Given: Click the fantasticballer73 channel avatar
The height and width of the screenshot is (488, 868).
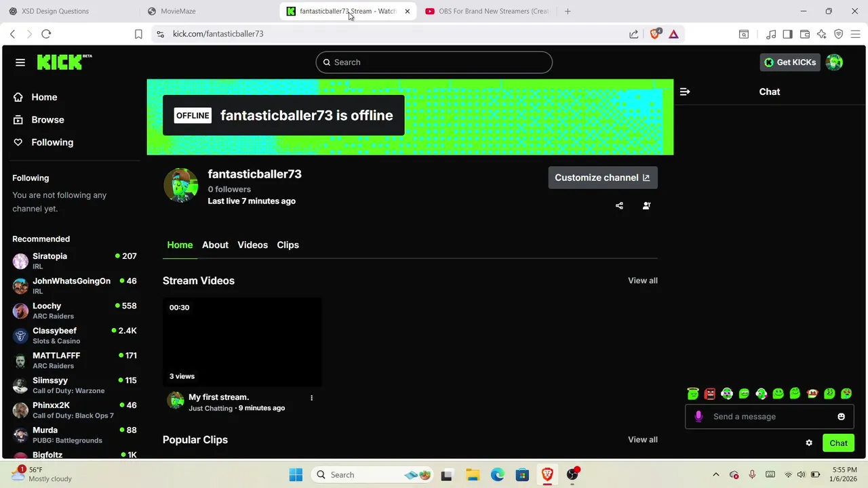Looking at the screenshot, I should tap(180, 185).
